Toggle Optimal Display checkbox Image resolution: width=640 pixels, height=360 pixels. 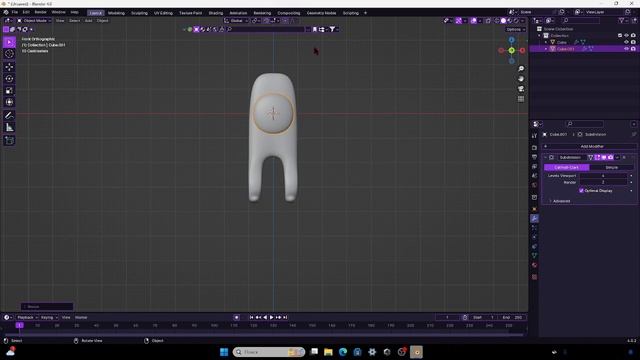[581, 191]
